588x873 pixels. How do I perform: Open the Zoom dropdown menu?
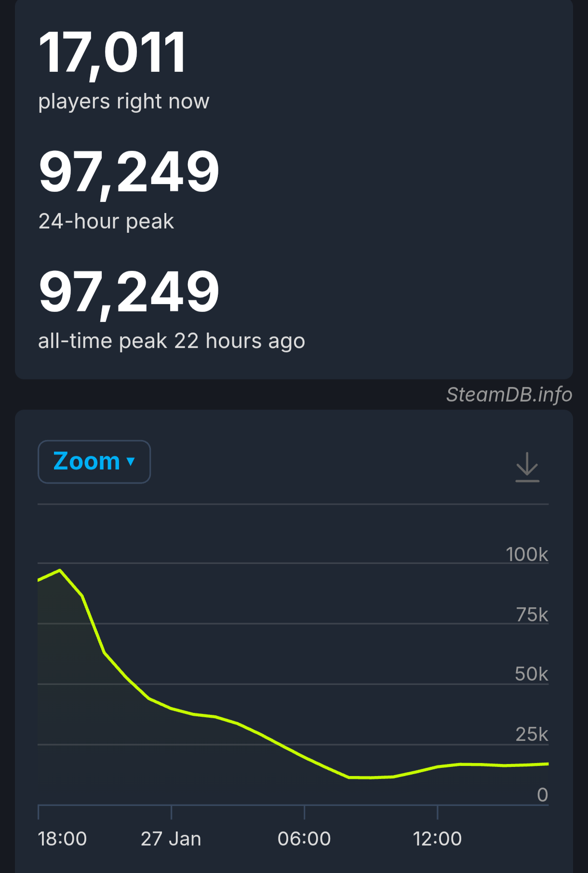click(94, 462)
